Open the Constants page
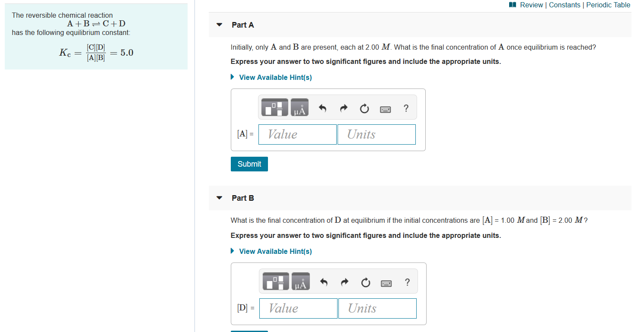Screen dimensions: 644x332 [564, 5]
